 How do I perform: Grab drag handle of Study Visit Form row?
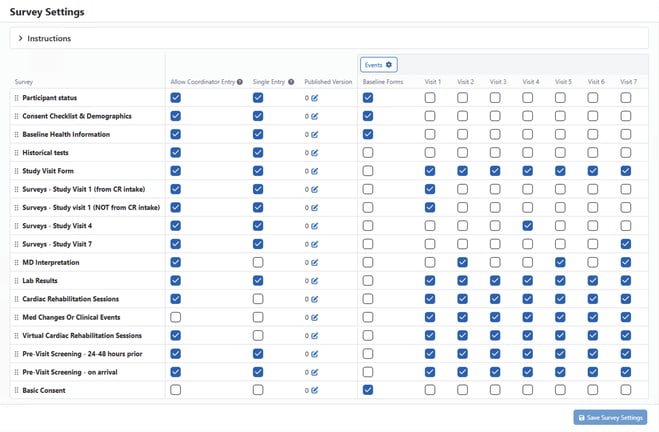point(16,171)
